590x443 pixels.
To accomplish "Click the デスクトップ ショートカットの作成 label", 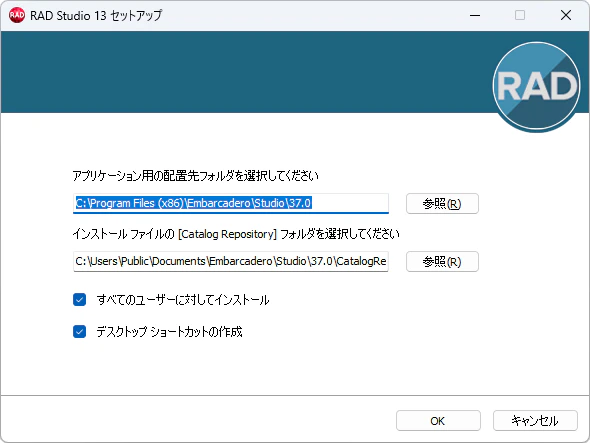I will (169, 332).
